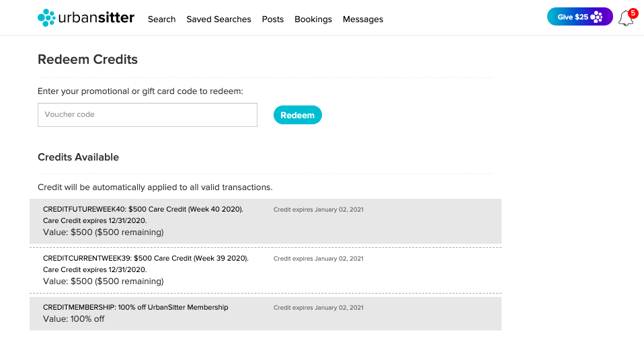
Task: Click 'Credit will be automatically applied' notice
Action: pos(155,187)
